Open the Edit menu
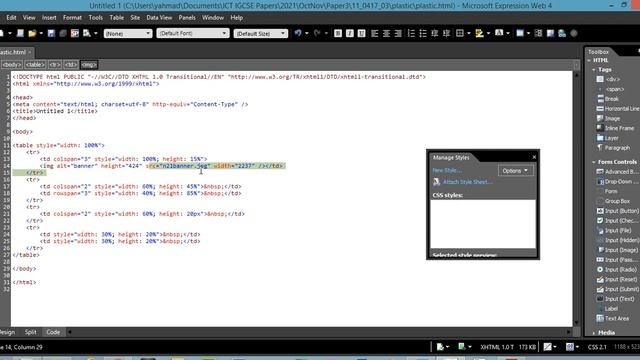The image size is (640, 360). tap(11, 18)
